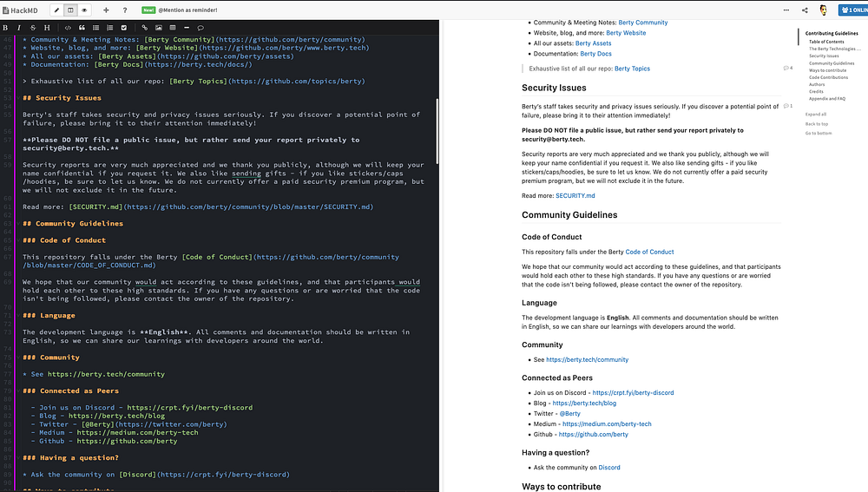Jump to Credits in the outline

click(x=816, y=91)
